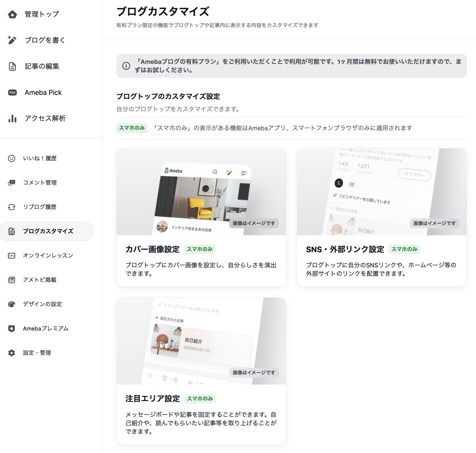Click the description under 注目エリア設定
Screen dimensions: 476x453
(x=201, y=423)
